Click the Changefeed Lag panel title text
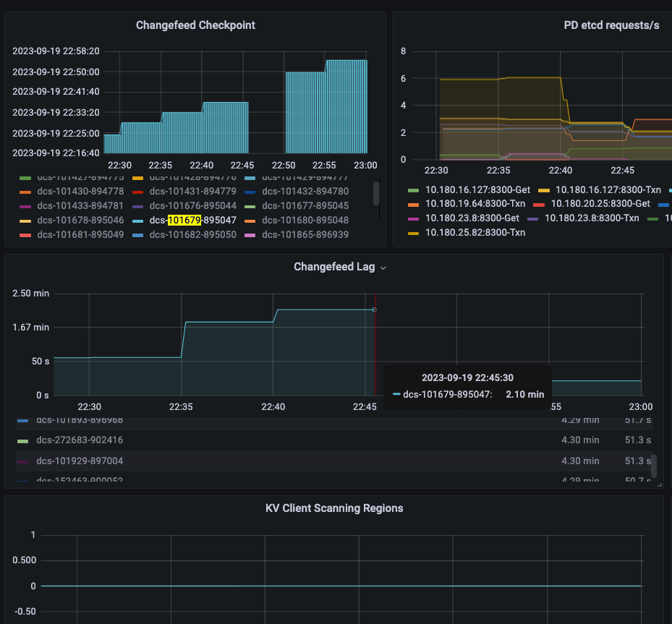672x624 pixels. point(333,268)
